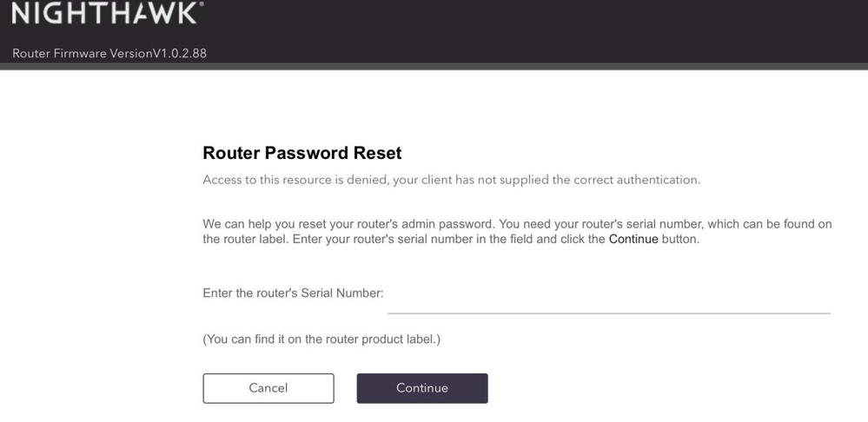Click the trademark symbol beside the NIGHTHAWK logo
The width and height of the screenshot is (868, 422).
pos(202,5)
